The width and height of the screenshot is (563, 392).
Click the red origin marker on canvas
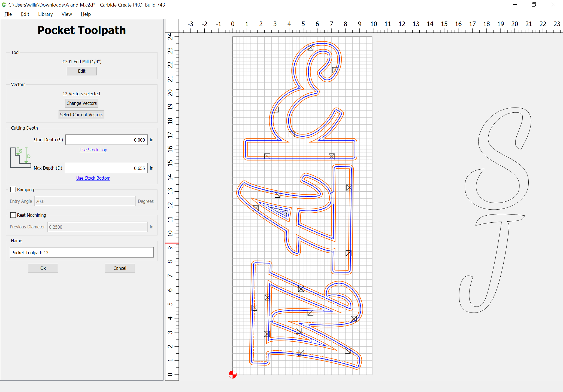pyautogui.click(x=232, y=375)
